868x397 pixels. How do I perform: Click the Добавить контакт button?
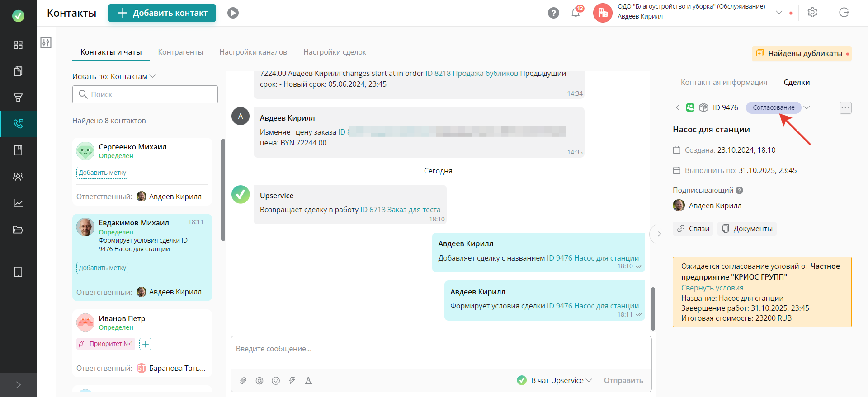pos(162,13)
